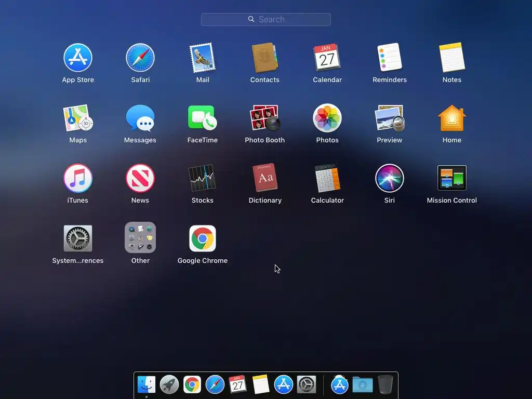Launch the Reminders app
This screenshot has width=532, height=399.
[390, 58]
